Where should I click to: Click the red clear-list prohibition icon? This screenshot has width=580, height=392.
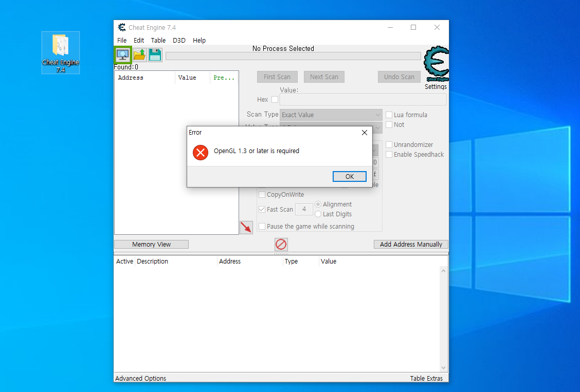pyautogui.click(x=281, y=244)
